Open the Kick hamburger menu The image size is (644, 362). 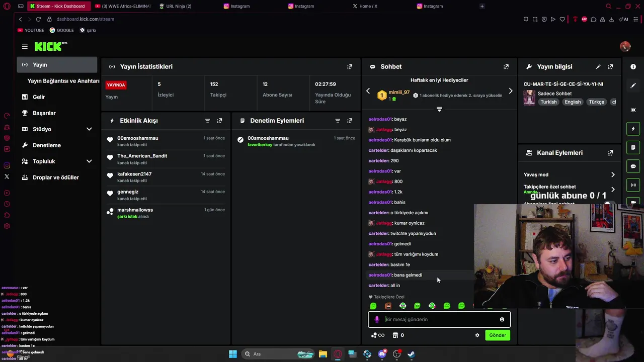(25, 47)
